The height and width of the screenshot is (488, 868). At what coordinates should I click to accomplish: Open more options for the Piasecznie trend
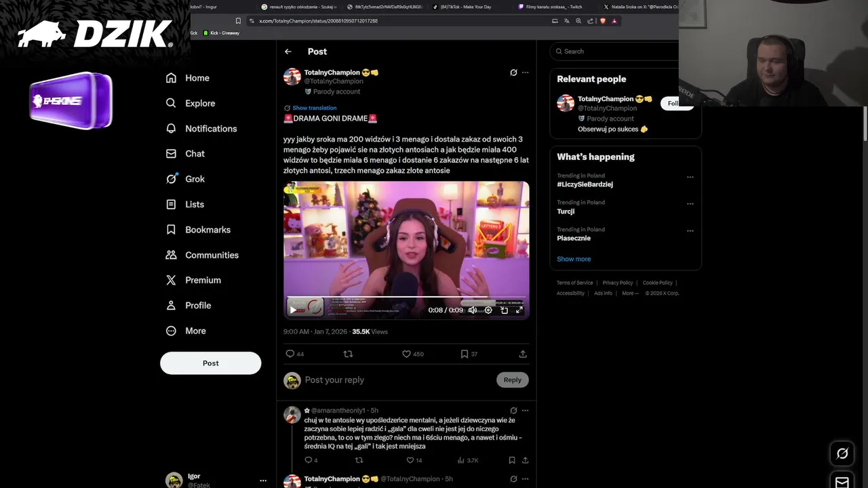(690, 230)
